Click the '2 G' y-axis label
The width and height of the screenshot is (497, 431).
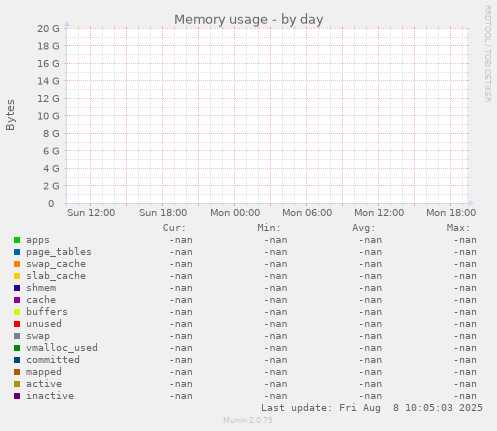(x=51, y=186)
